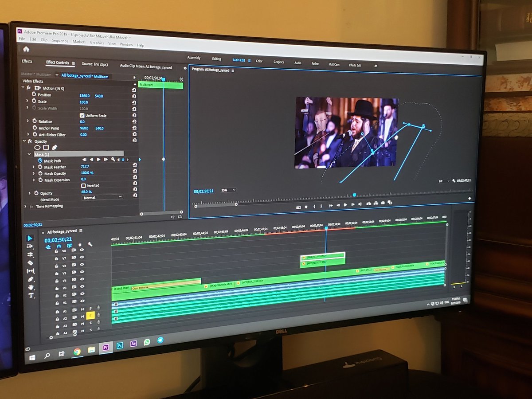The height and width of the screenshot is (399, 532).
Task: Toggle Linked Selection in timeline
Action: [69, 245]
